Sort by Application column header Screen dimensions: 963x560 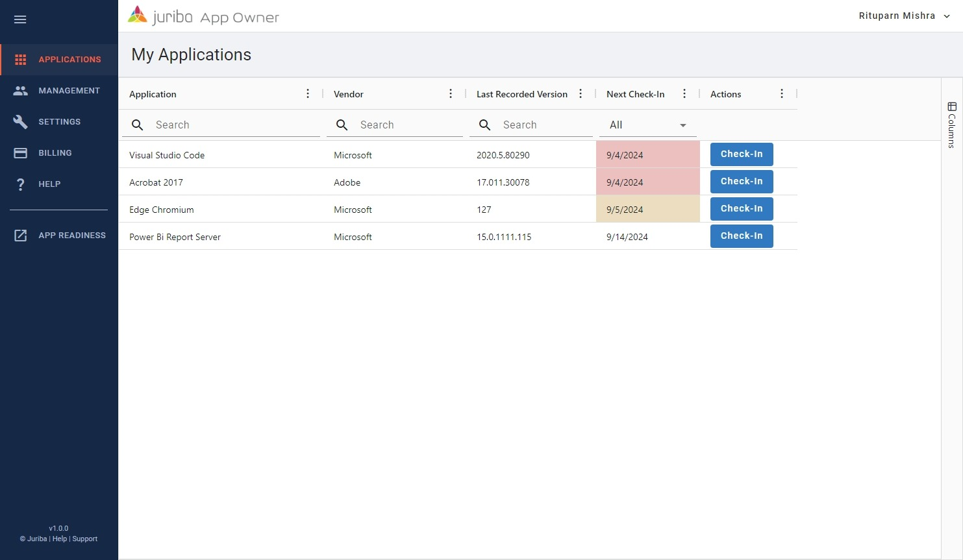pos(153,95)
